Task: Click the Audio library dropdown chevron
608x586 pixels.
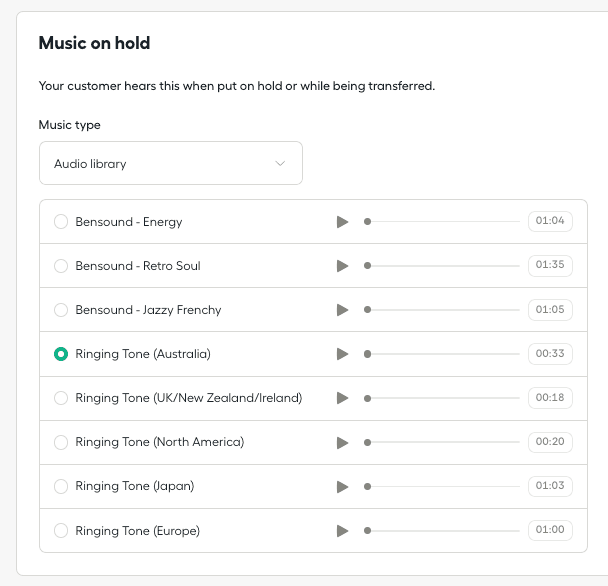Action: coord(280,164)
